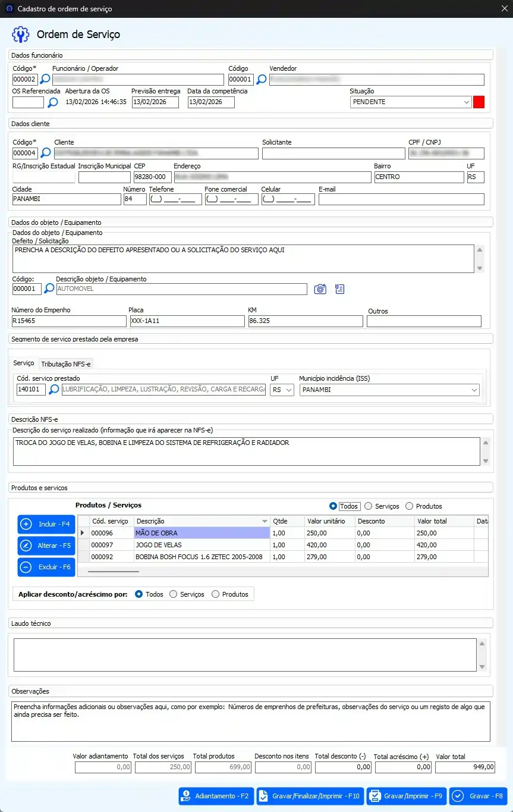
Task: Open the Vendedor lookup magnifier icon
Action: coord(261,80)
